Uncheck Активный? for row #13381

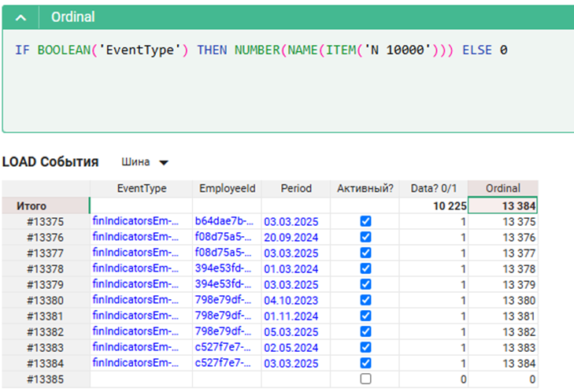point(365,316)
